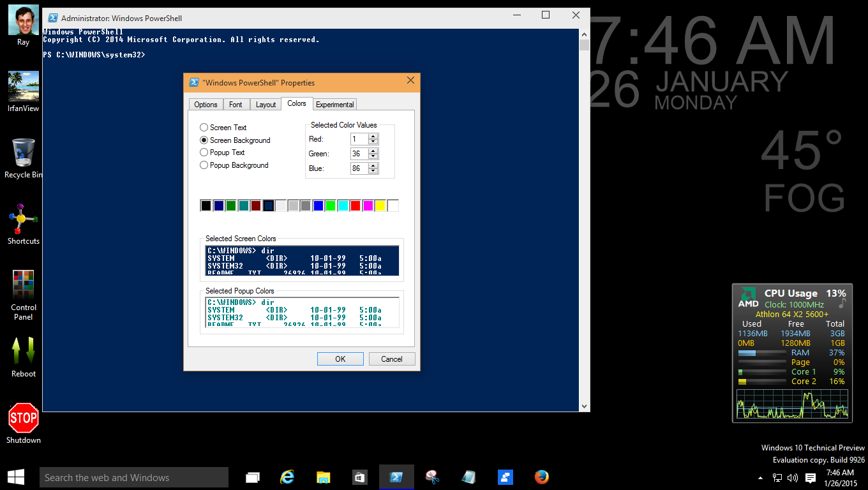Open the Ray user folder desktop icon

23,24
